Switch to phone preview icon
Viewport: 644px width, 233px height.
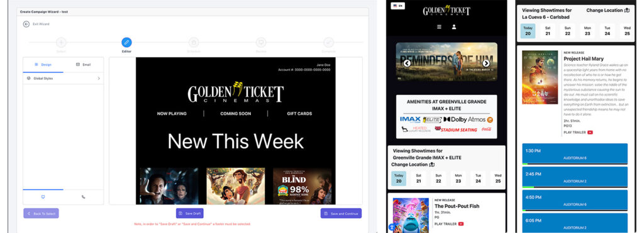(84, 197)
